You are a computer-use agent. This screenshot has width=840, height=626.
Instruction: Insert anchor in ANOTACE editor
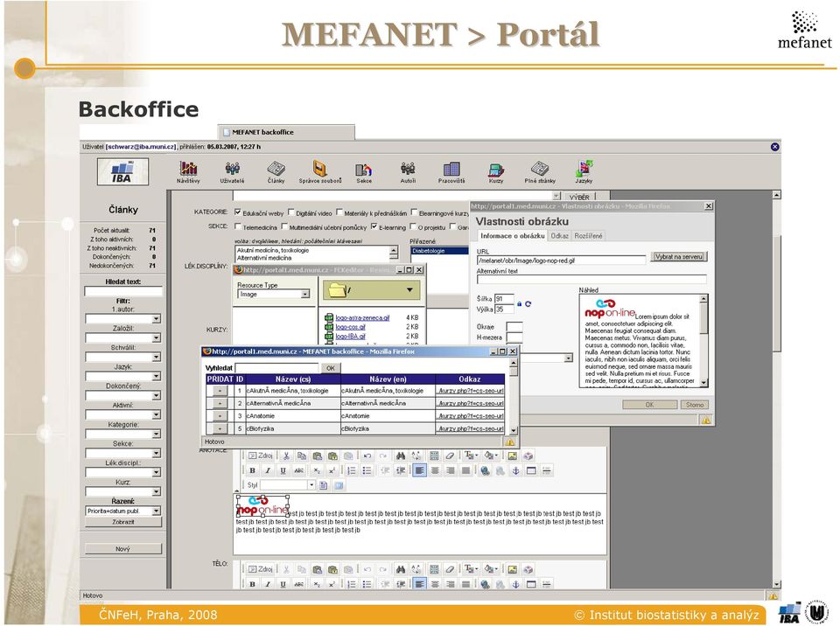516,470
